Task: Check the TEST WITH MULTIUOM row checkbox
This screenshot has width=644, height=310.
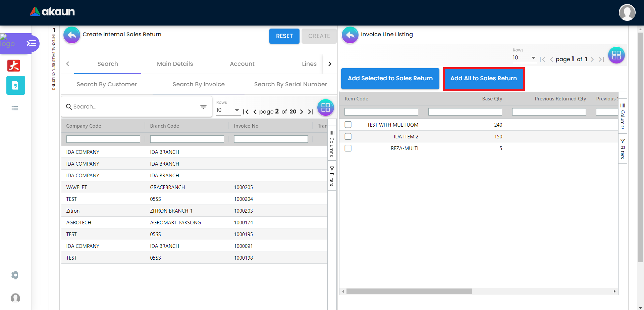Action: pos(348,125)
